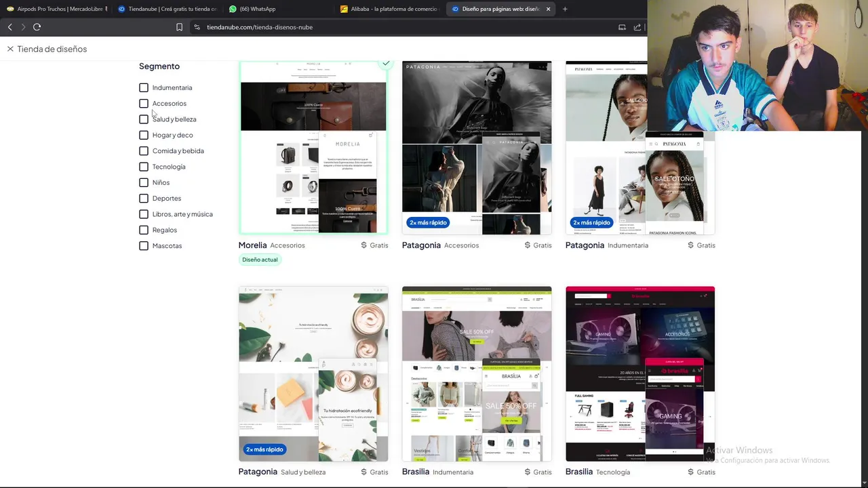
Task: Click 2x más rápido badge on Patagonia Salud y belleza
Action: (x=264, y=449)
